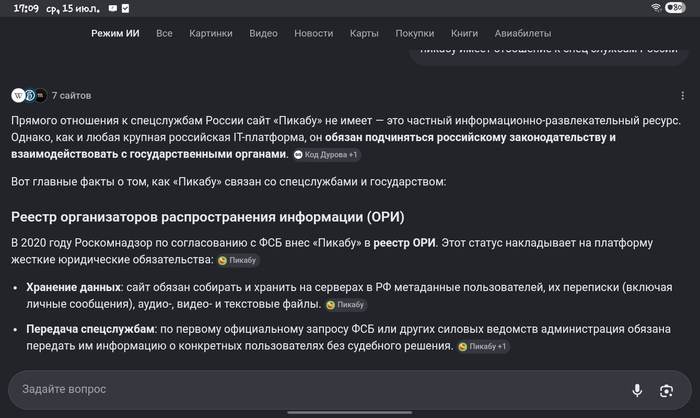Tap the microphone voice input icon
This screenshot has width=700, height=418.
tap(637, 390)
